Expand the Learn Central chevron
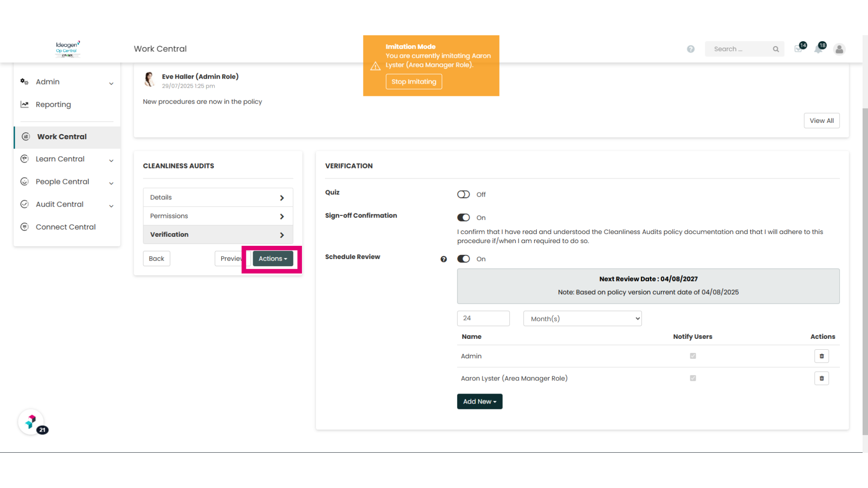 coord(111,161)
